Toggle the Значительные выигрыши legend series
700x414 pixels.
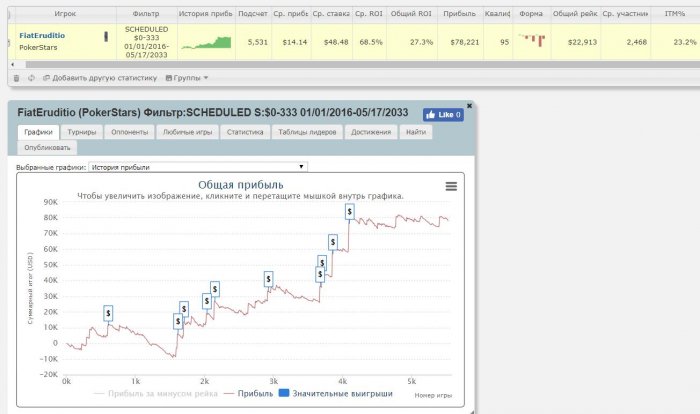[336, 393]
